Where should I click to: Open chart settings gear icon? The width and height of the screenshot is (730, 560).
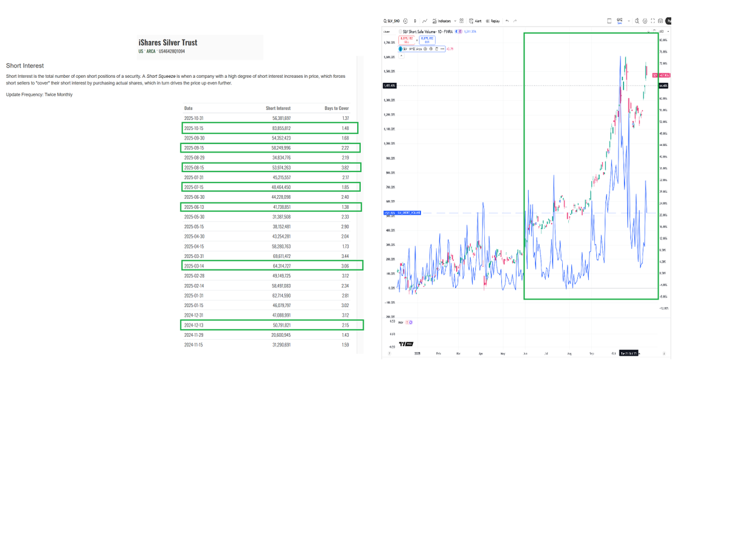coord(645,21)
